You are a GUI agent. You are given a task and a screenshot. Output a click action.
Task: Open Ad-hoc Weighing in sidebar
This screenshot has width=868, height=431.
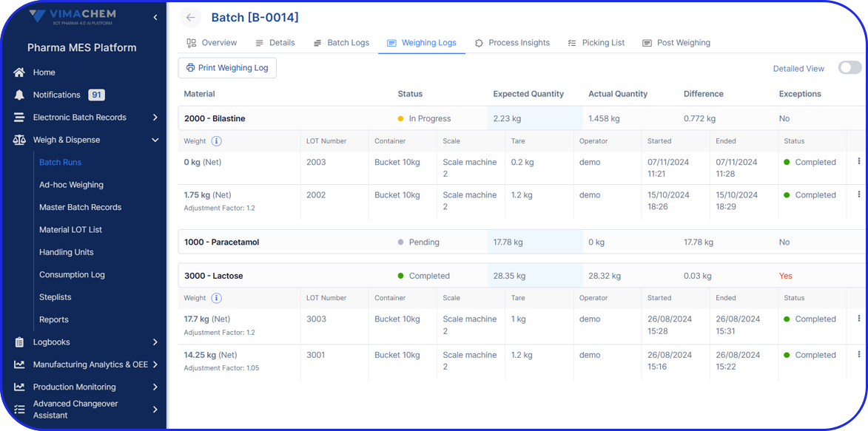click(x=71, y=185)
